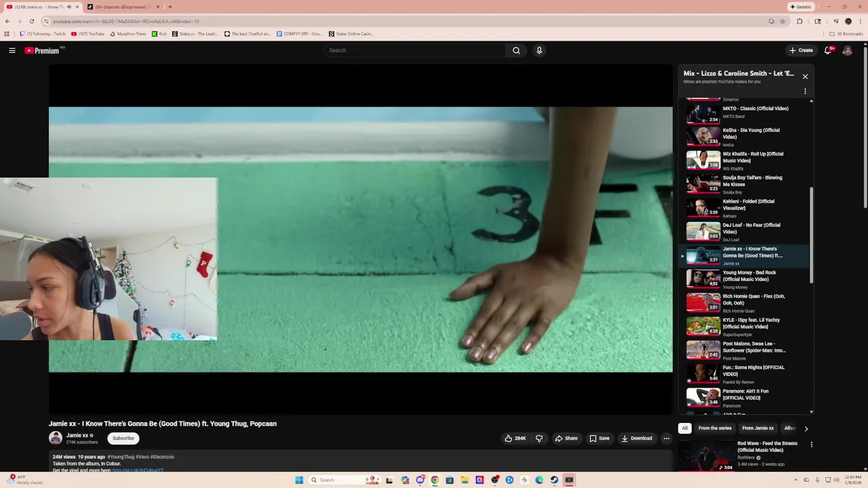The width and height of the screenshot is (868, 488).
Task: Play Wiz Khalifa - Roll Up in playlist
Action: (x=746, y=160)
